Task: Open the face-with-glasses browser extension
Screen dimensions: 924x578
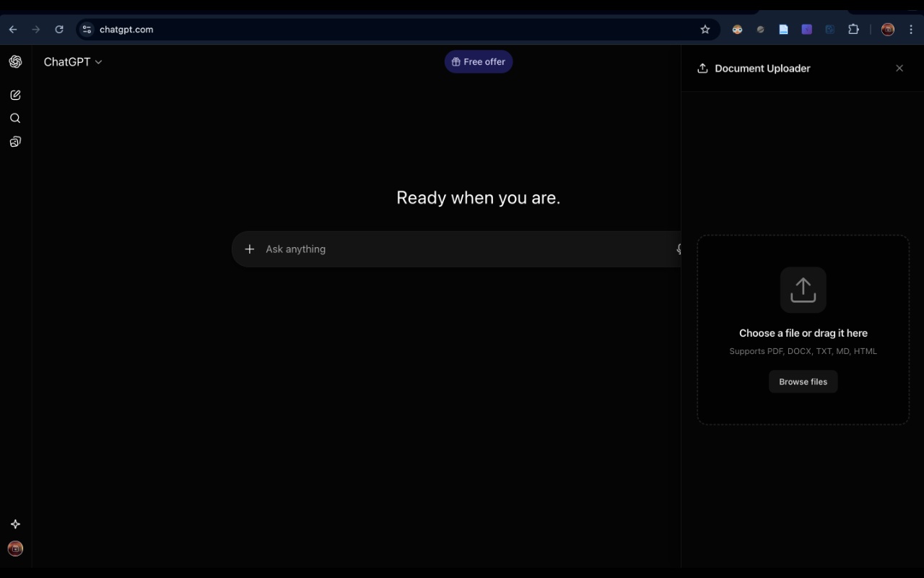Action: tap(737, 30)
